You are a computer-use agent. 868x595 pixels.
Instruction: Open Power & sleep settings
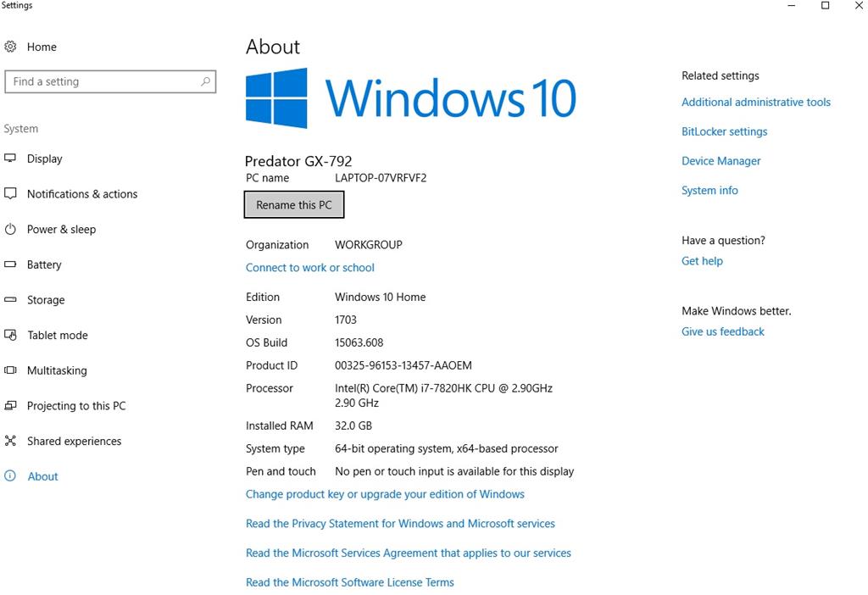coord(61,229)
